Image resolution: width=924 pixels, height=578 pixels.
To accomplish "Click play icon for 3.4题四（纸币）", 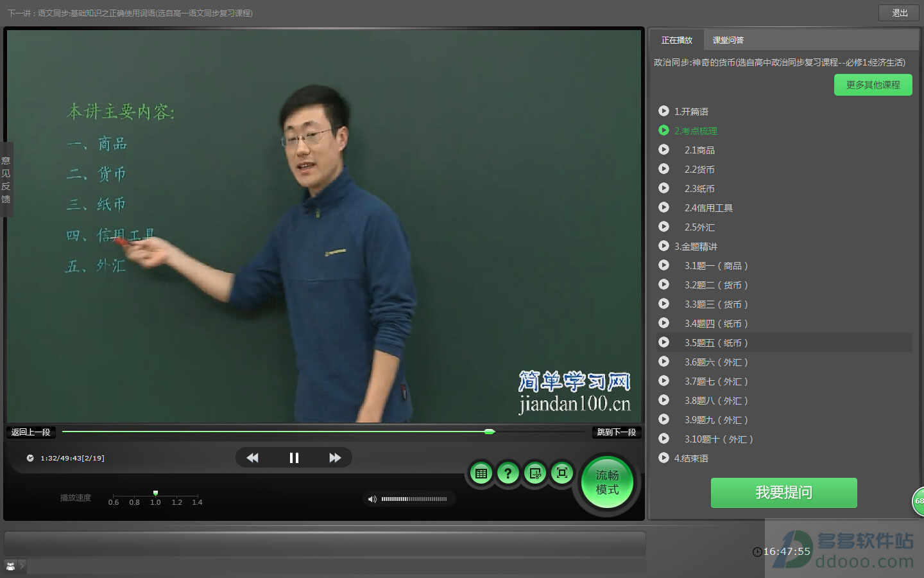I will pos(663,323).
